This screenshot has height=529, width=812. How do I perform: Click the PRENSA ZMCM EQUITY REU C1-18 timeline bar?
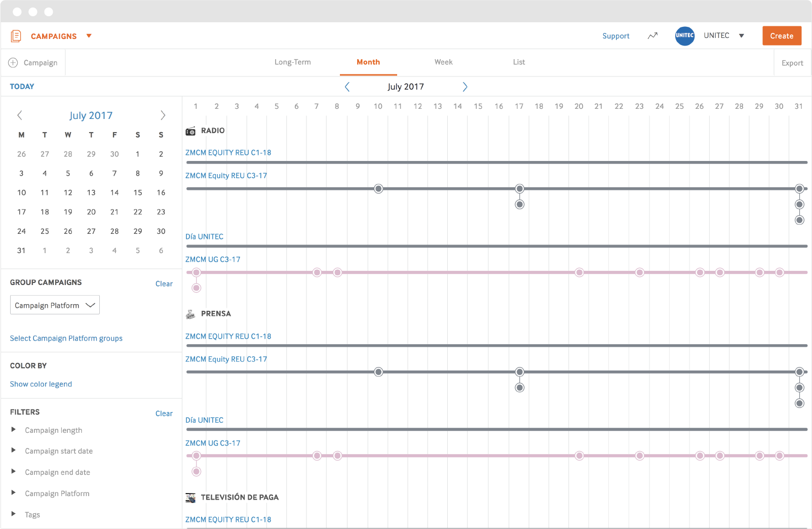pyautogui.click(x=497, y=346)
